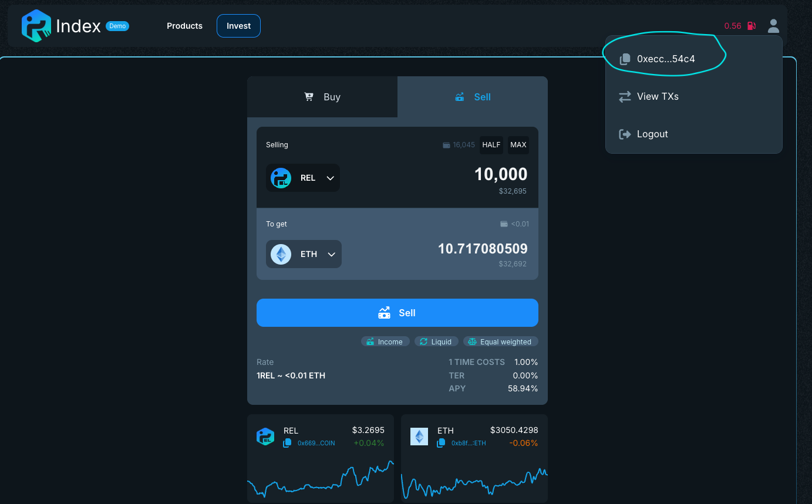Click the red gas pump fee icon
812x504 pixels.
[x=752, y=25]
